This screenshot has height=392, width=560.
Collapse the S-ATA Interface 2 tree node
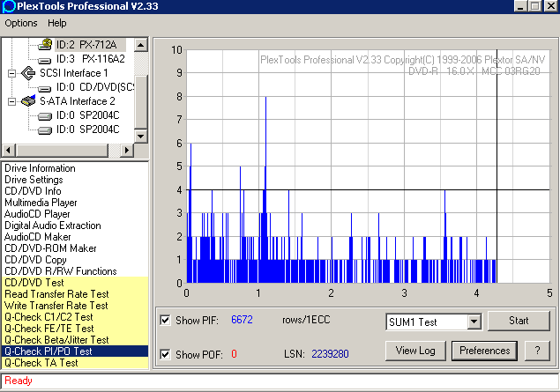coord(12,101)
